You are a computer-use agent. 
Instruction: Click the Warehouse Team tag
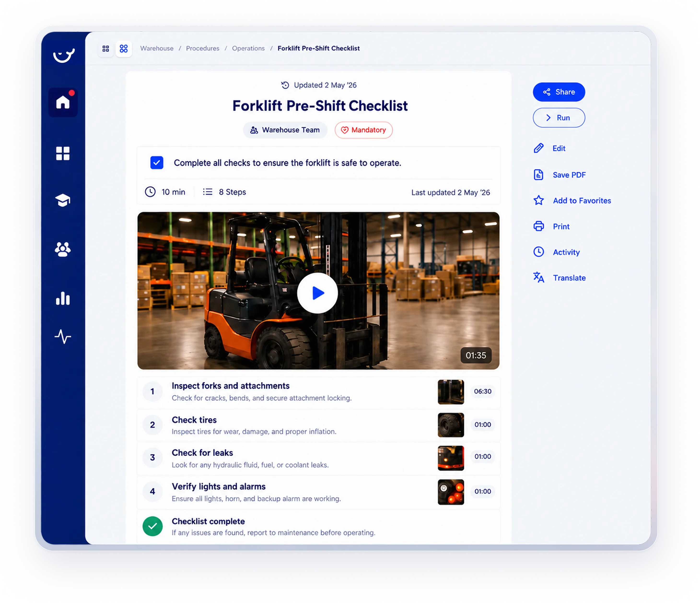coord(285,130)
